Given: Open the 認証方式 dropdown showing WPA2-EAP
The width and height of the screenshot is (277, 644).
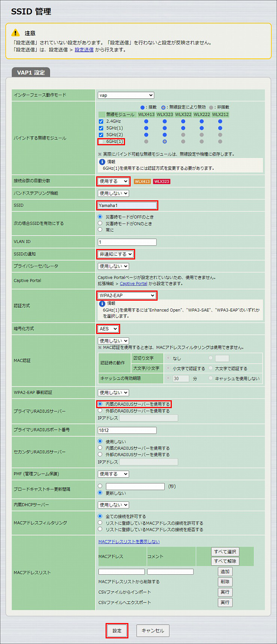Looking at the screenshot, I should 127,295.
